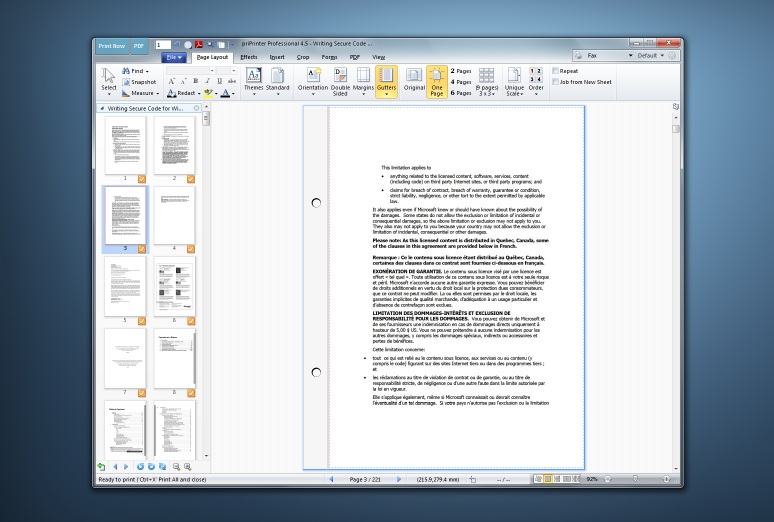Click the zoom slider in status bar
Screen dimensions: 774x522
pos(635,479)
